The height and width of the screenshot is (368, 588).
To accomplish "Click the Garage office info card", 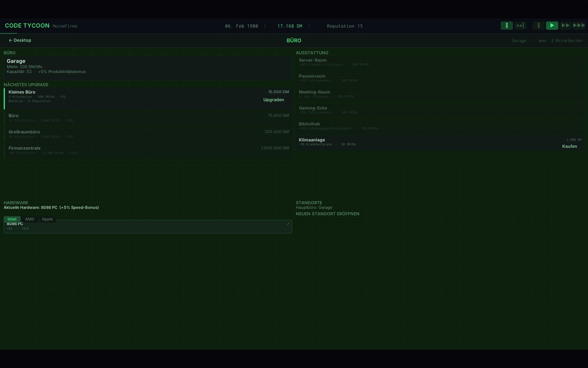I will click(x=148, y=67).
